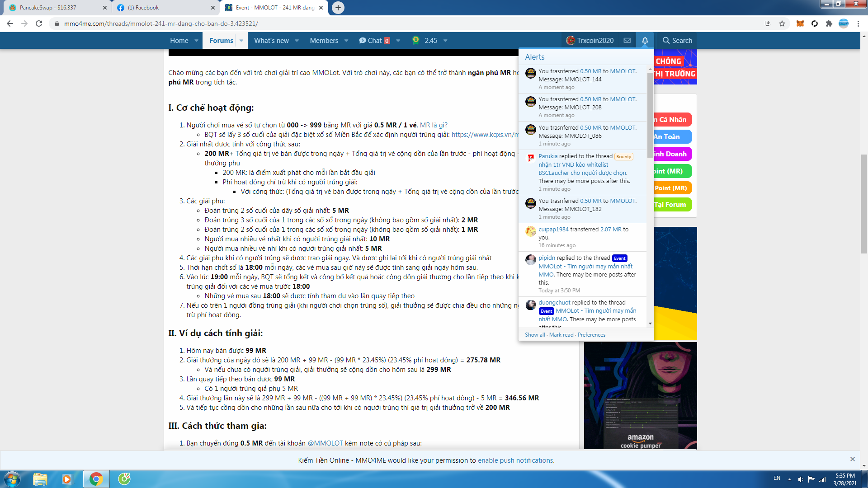Viewport: 868px width, 488px height.
Task: Click Show all alerts link
Action: pos(535,335)
